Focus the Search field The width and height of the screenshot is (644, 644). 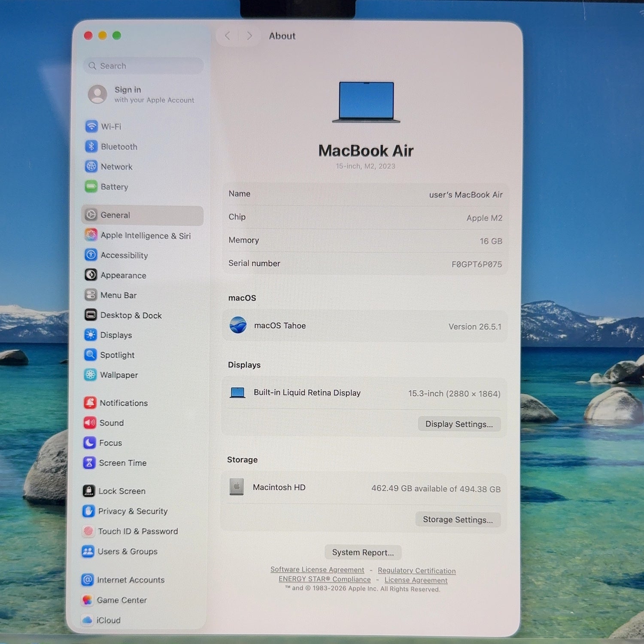tap(143, 66)
